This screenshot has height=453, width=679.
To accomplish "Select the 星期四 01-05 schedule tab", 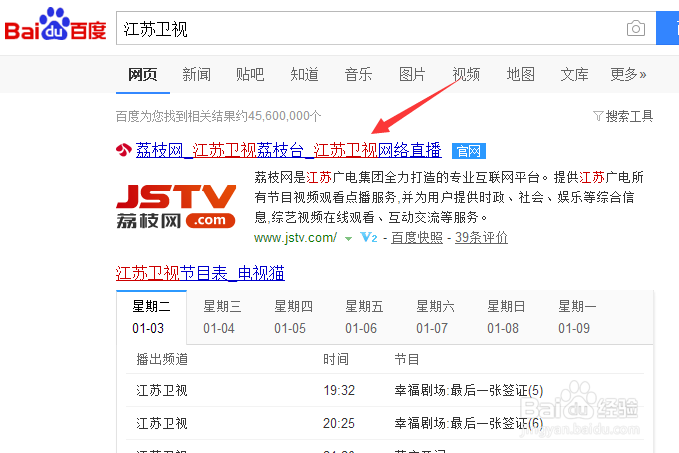I will [293, 317].
